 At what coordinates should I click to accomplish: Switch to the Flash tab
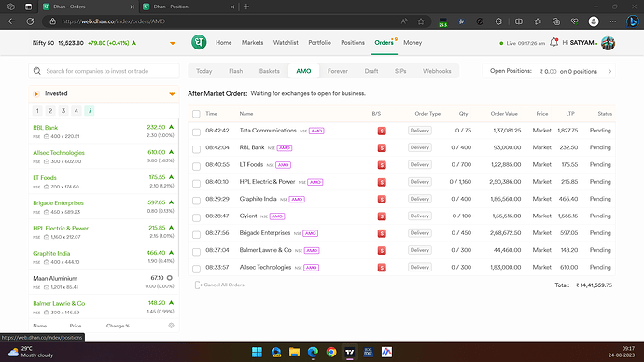(x=236, y=71)
